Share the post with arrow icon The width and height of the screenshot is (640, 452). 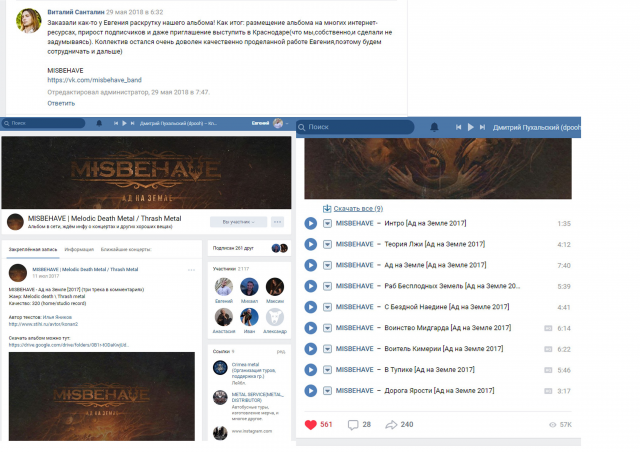tap(391, 425)
